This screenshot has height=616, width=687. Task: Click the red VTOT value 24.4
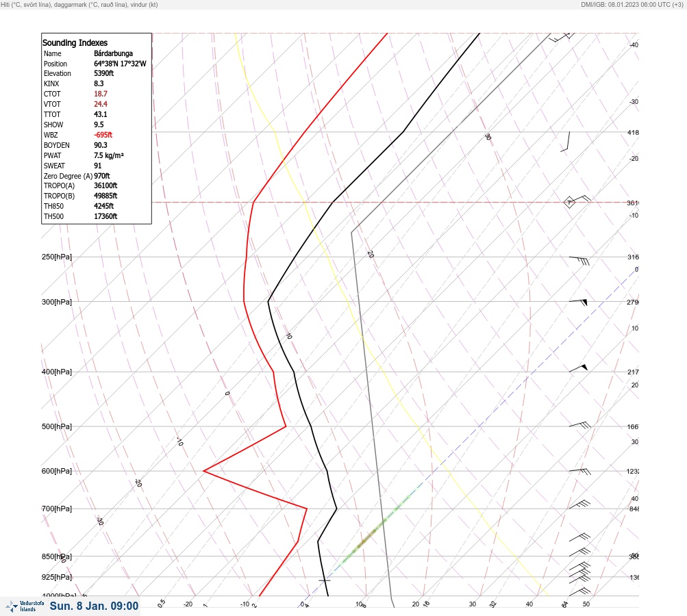coord(100,104)
